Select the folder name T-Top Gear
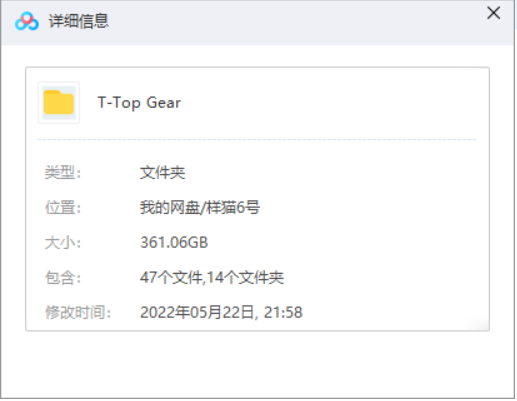517x401 pixels. [x=139, y=103]
